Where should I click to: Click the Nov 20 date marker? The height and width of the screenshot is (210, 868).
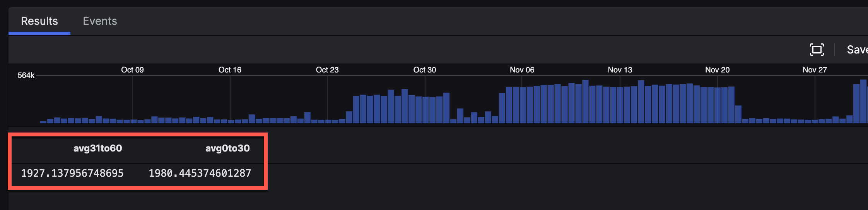tap(717, 70)
